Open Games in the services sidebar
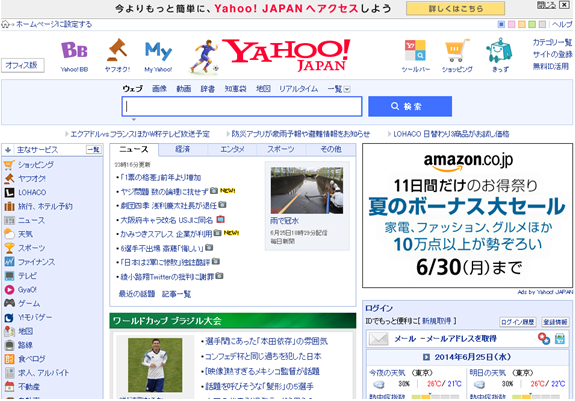Screen dimensions: 575x401 tap(29, 304)
